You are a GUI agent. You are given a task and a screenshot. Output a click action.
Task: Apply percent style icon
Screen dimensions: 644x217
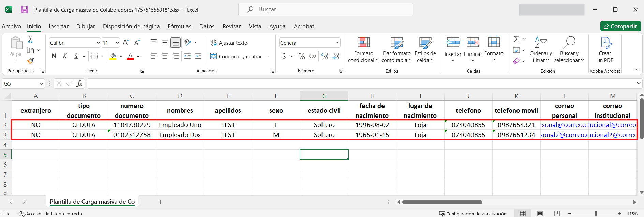302,56
